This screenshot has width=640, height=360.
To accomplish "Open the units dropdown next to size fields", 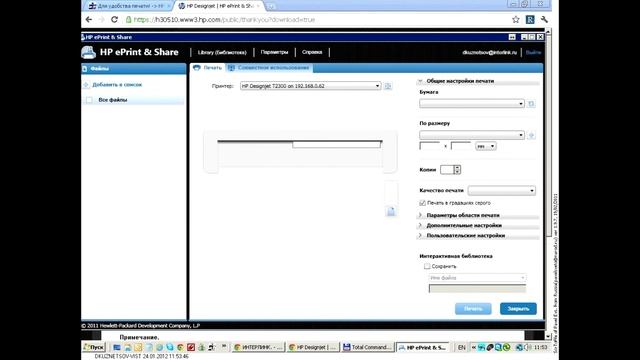I will point(486,146).
